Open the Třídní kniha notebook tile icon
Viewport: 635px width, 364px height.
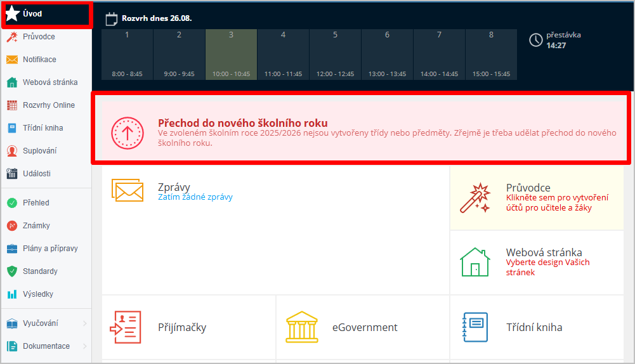click(x=475, y=327)
